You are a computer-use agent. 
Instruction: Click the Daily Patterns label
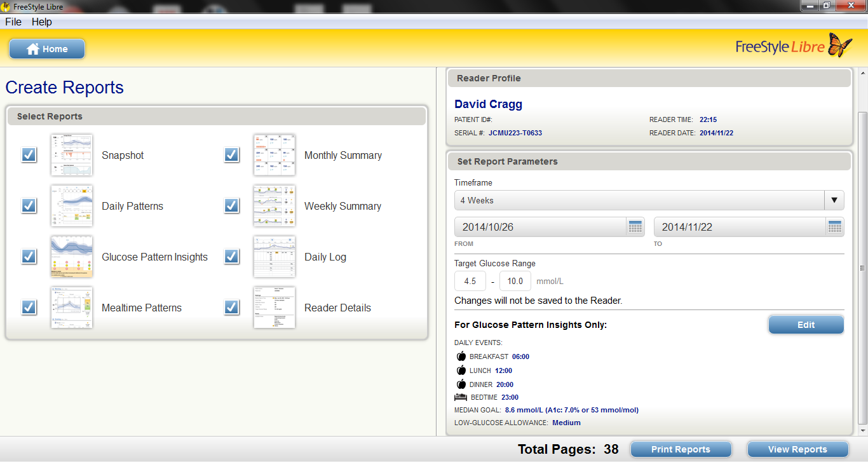pyautogui.click(x=132, y=206)
